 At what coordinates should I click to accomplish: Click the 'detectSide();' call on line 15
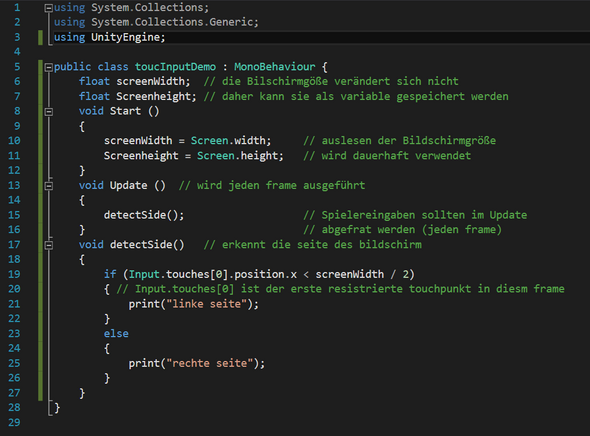[144, 215]
